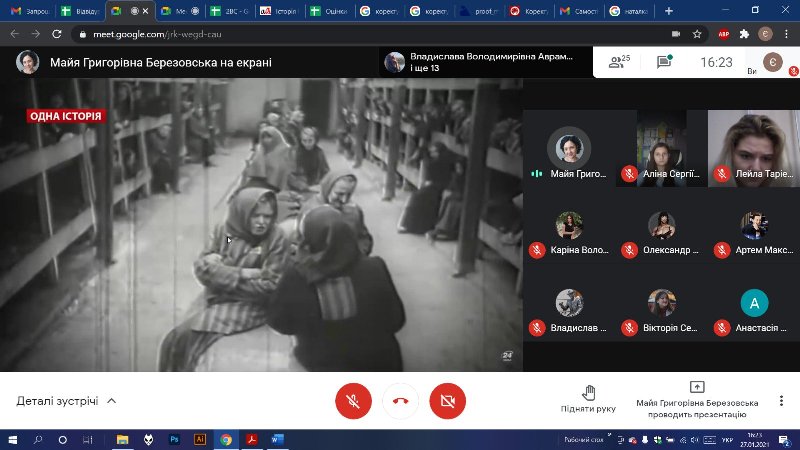Raise hand with Підняти руку
Image resolution: width=800 pixels, height=450 pixels.
[x=588, y=399]
